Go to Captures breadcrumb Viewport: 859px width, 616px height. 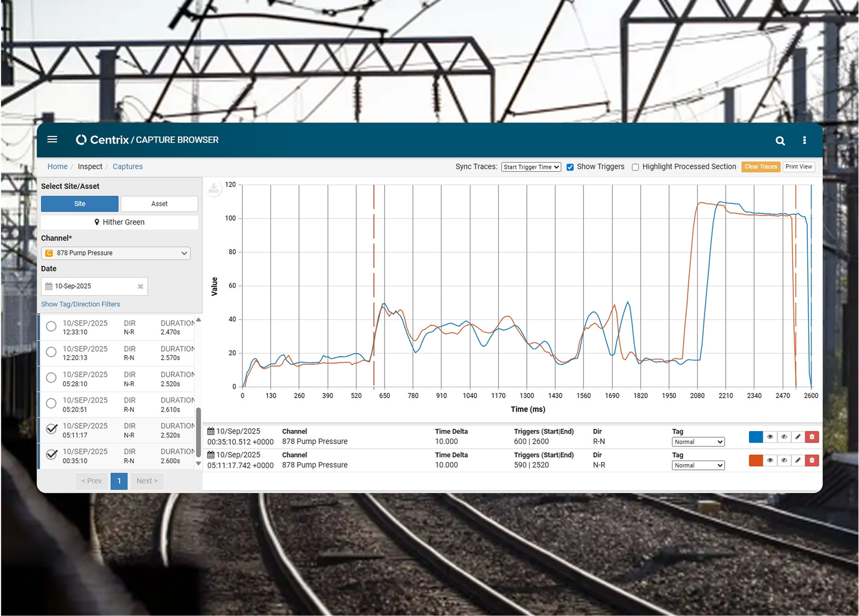[128, 166]
